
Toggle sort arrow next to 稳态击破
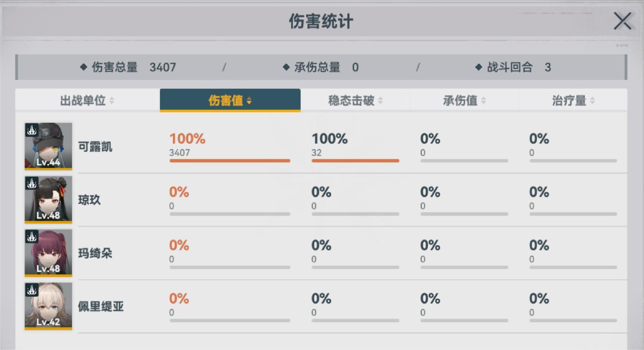pyautogui.click(x=380, y=101)
